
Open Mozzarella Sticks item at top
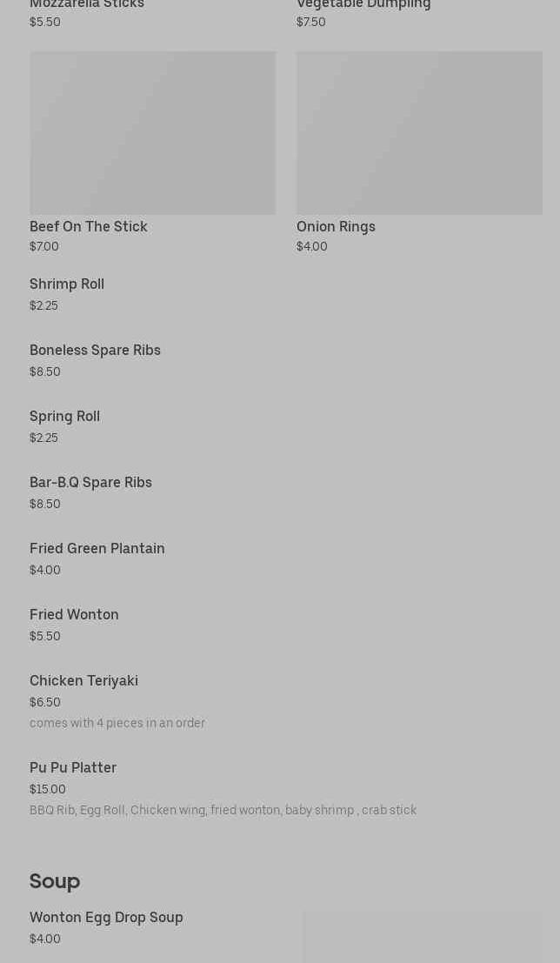(87, 5)
